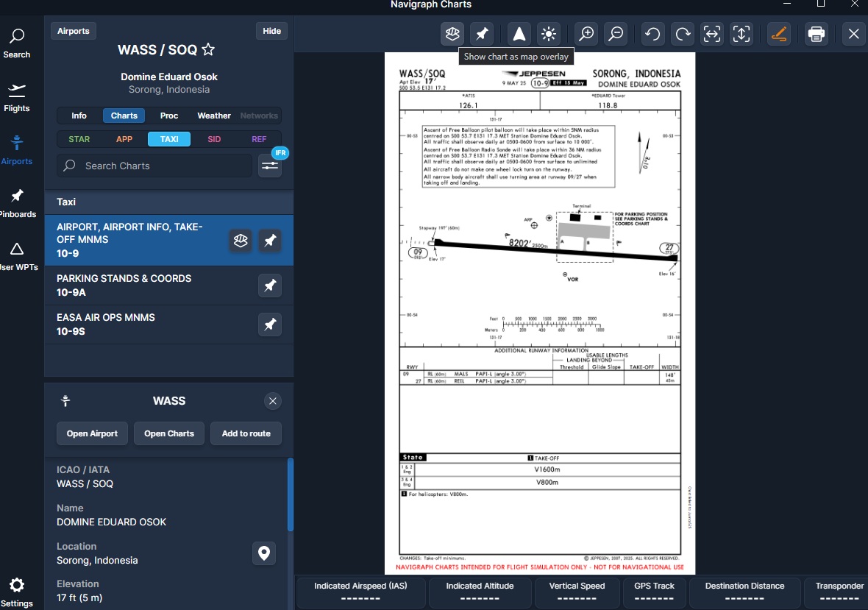868x610 pixels.
Task: Close the WASS airport info card
Action: click(272, 401)
